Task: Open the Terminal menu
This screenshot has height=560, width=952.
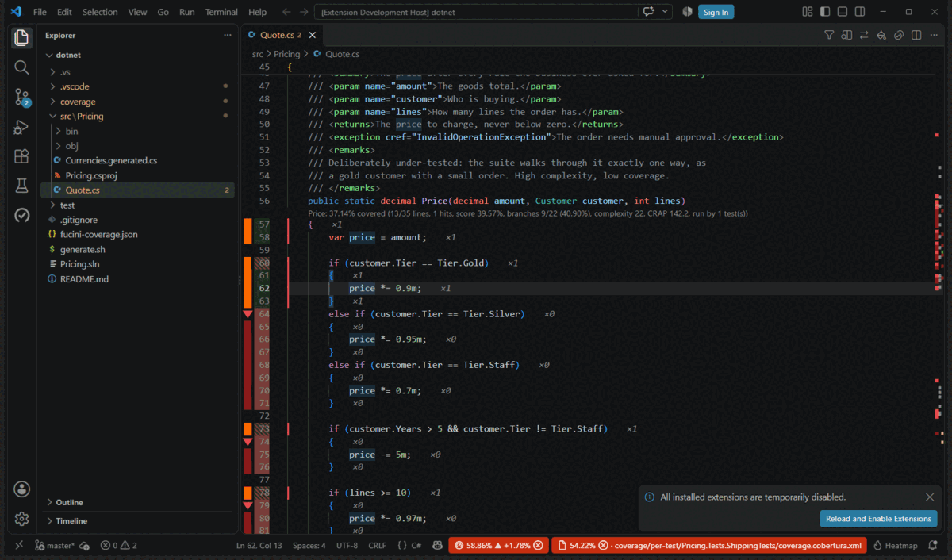Action: click(221, 12)
